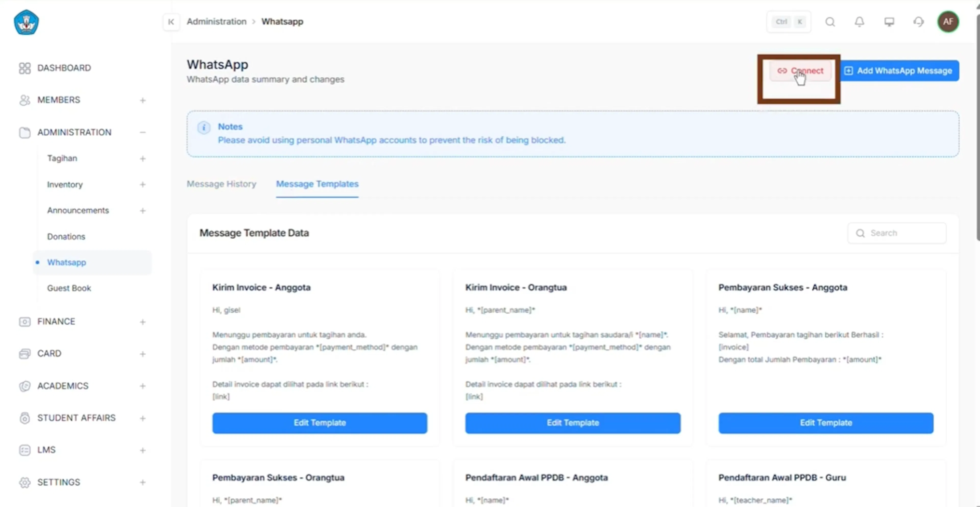
Task: Open Guest Book in the sidebar
Action: 69,288
